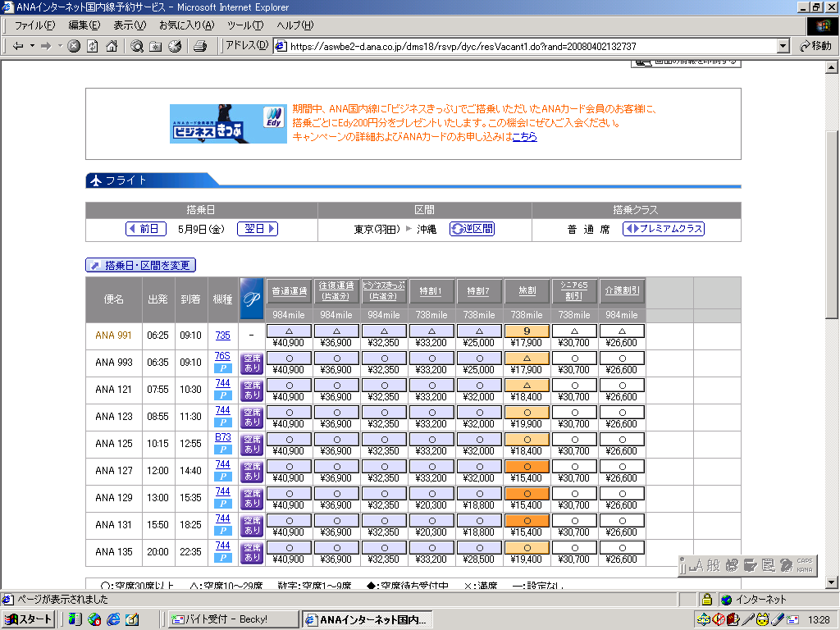Screen dimensions: 840x630
Task: Go to the next day with 翌日
Action: pyautogui.click(x=257, y=229)
